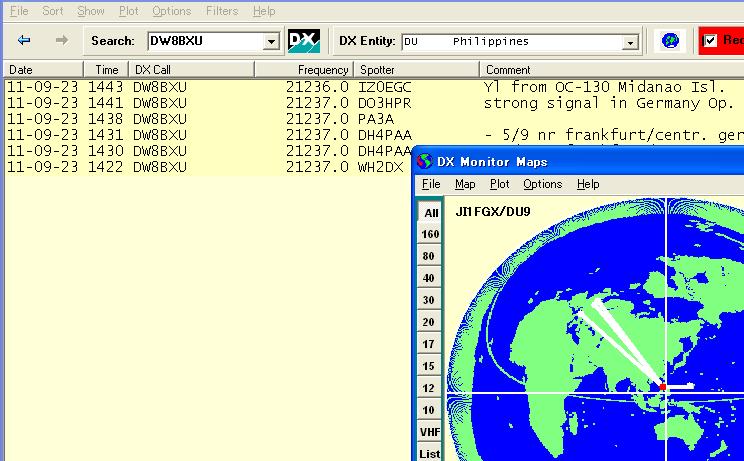Screen dimensions: 744x461
Task: Select the spot row from DO3HPR
Action: coord(374,103)
